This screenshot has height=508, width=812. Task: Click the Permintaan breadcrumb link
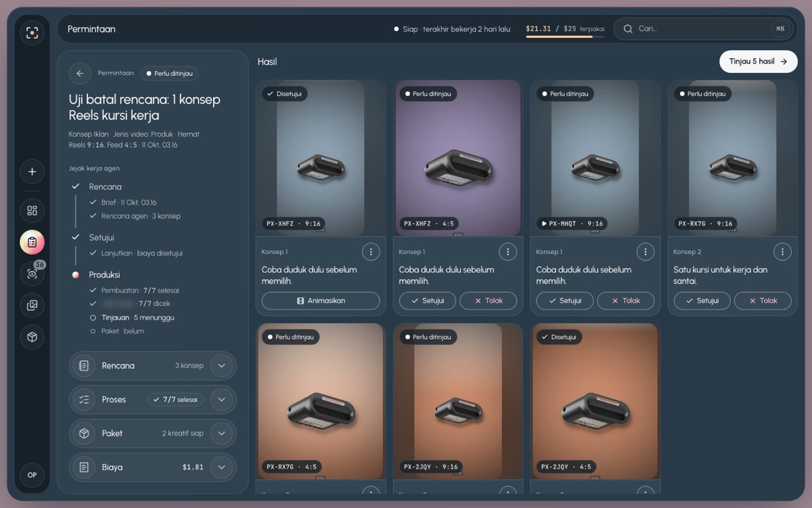point(116,73)
